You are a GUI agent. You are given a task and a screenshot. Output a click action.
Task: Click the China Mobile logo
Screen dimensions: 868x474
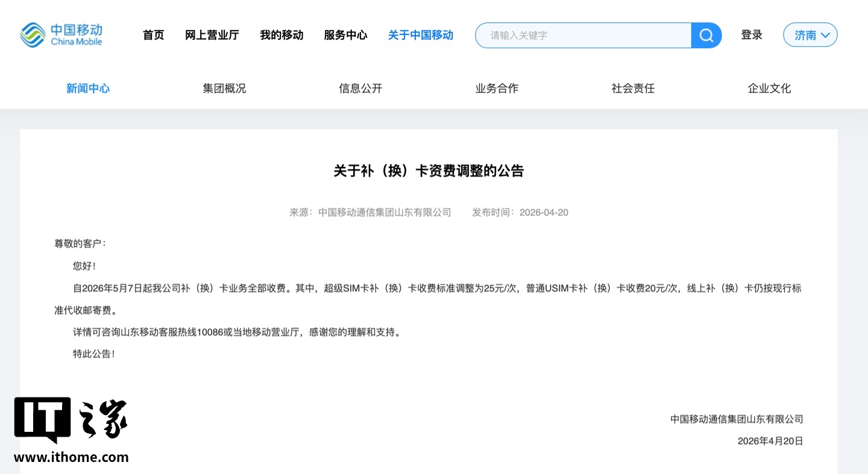[x=61, y=35]
